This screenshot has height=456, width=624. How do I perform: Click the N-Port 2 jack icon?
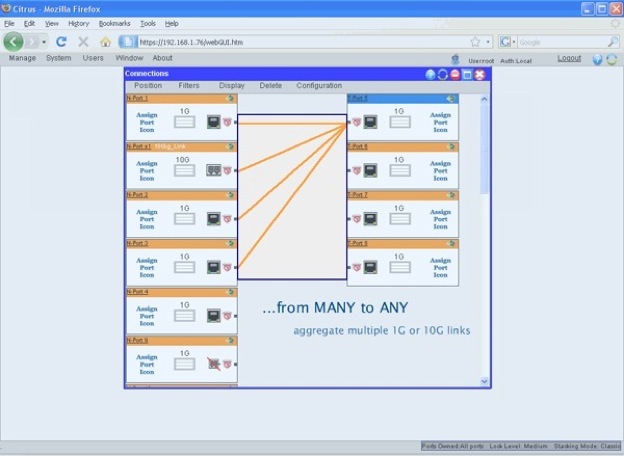[x=214, y=219]
